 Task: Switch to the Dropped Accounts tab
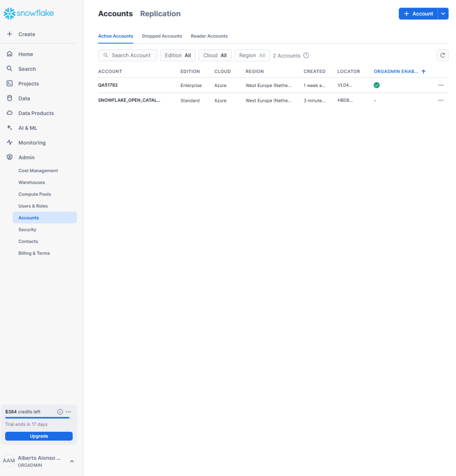[162, 36]
